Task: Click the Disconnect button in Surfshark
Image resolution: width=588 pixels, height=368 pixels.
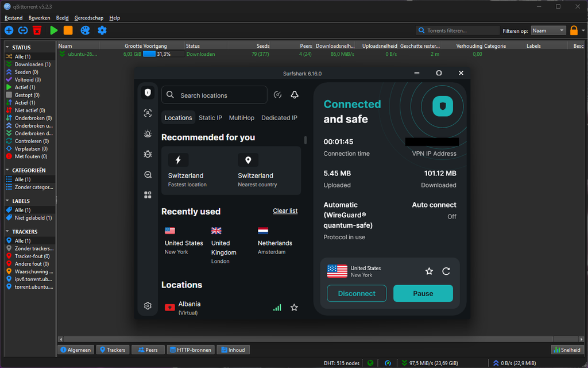Action: click(357, 293)
